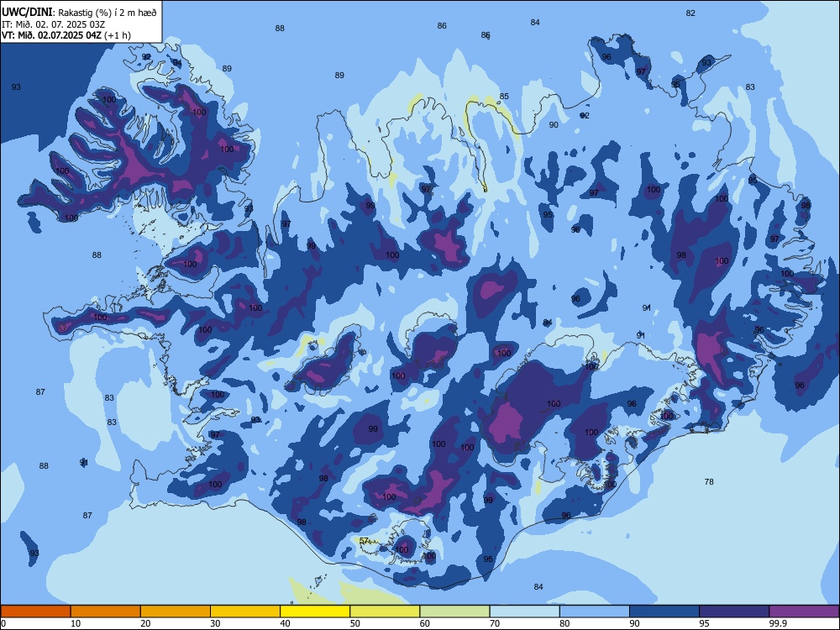This screenshot has width=840, height=630.
Task: Click the legend tick label '40'
Action: point(286,623)
